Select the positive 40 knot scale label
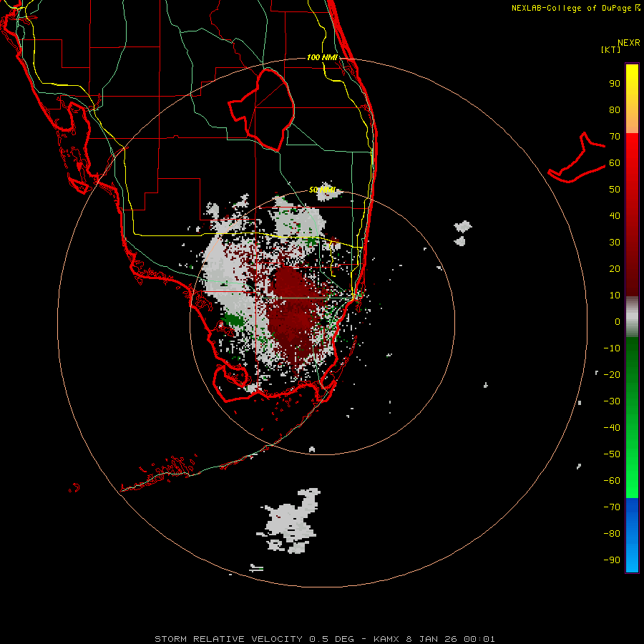 point(615,215)
